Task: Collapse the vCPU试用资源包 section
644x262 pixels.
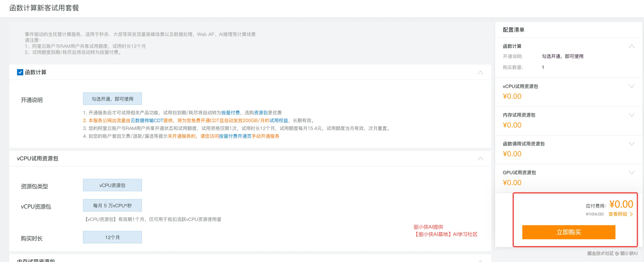Action: (x=480, y=159)
